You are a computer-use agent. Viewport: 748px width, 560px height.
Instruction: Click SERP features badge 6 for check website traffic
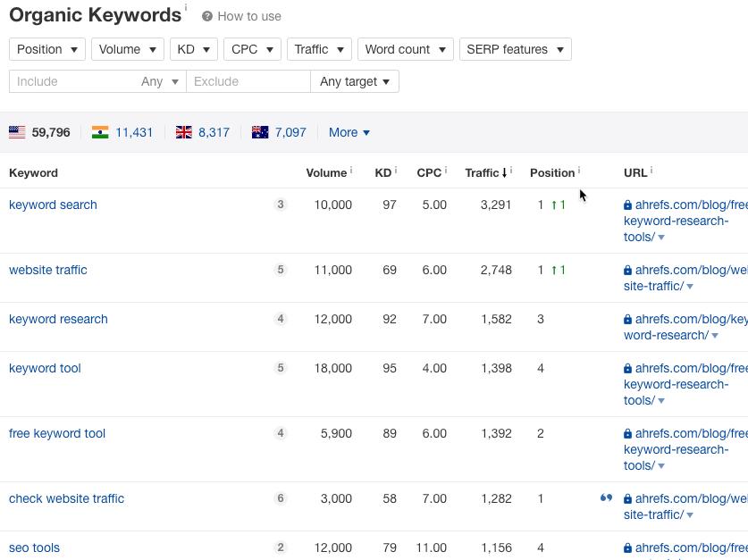coord(281,498)
